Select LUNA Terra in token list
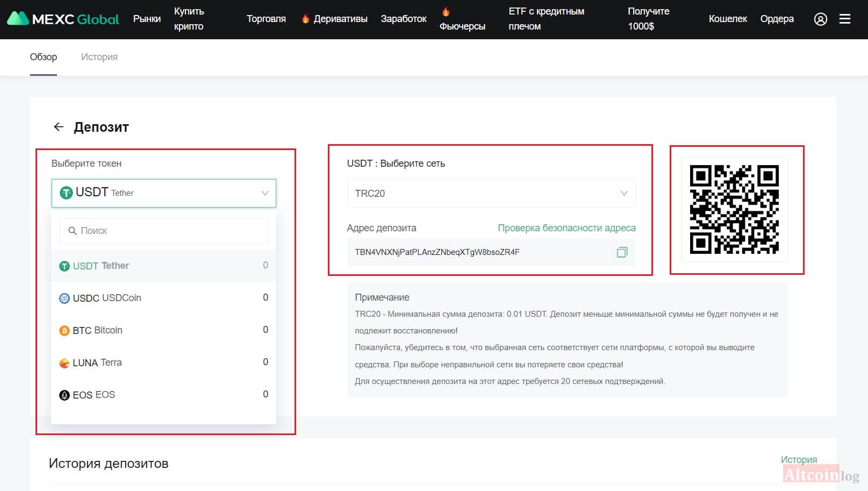 click(x=163, y=362)
